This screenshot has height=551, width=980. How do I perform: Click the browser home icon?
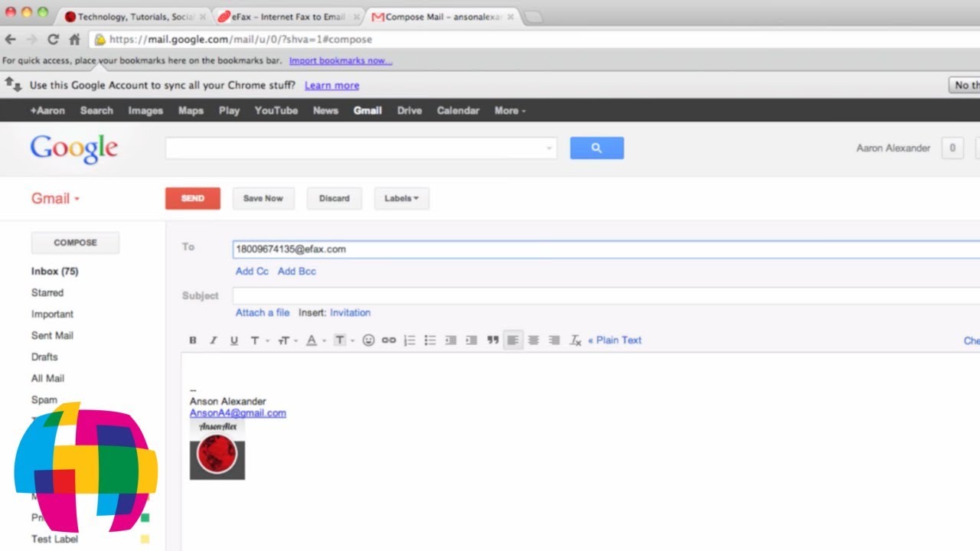(74, 40)
